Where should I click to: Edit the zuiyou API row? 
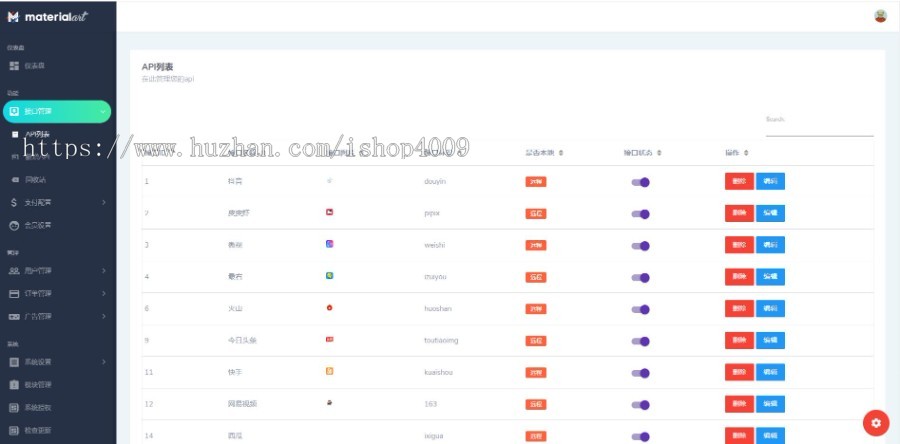(x=770, y=277)
